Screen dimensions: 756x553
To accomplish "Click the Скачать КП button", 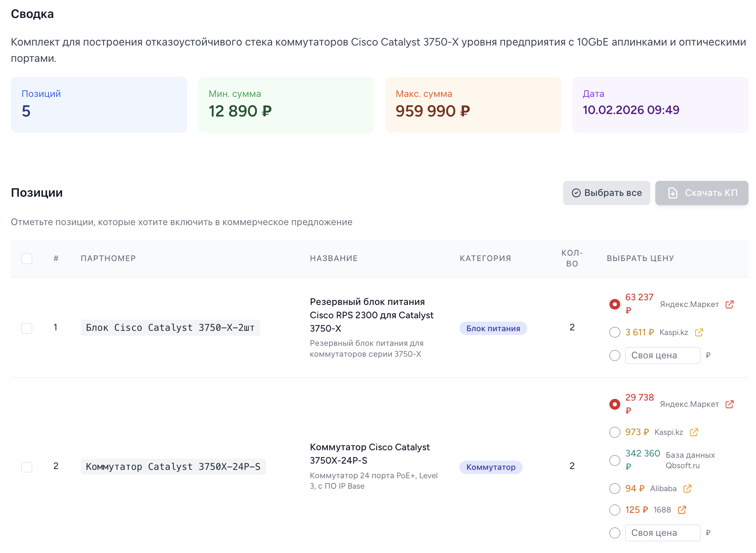I will coord(701,193).
